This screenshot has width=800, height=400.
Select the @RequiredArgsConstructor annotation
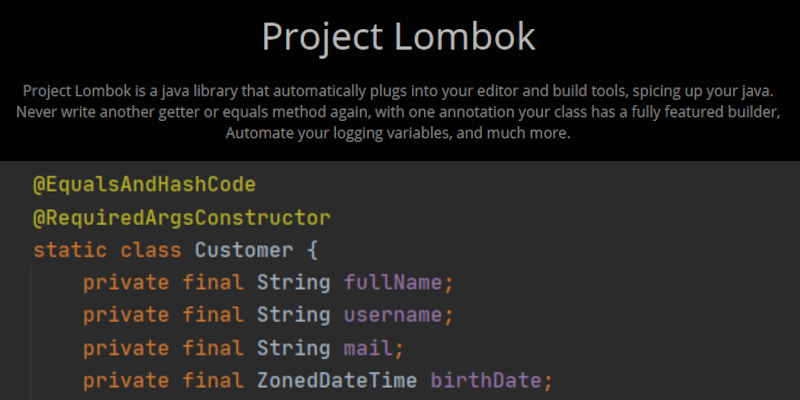pos(182,217)
